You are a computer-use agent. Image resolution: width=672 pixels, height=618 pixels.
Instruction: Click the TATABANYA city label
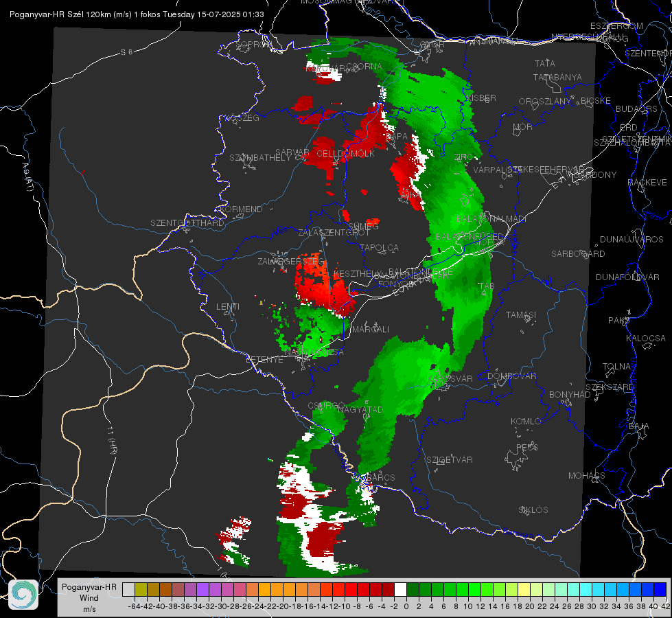[x=557, y=77]
